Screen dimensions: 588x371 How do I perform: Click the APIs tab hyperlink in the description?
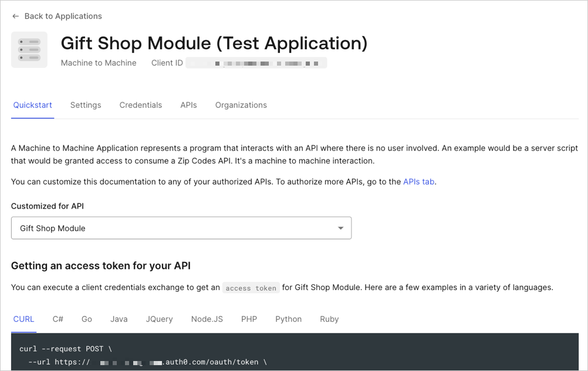pos(418,182)
